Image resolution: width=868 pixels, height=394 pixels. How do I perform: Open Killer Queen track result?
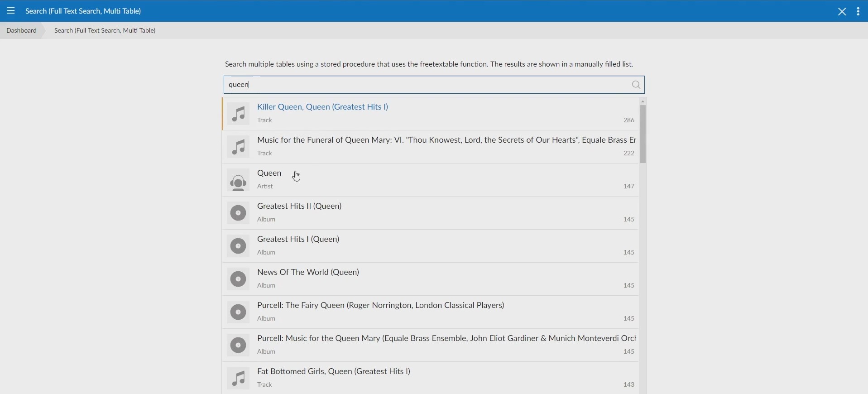click(322, 107)
